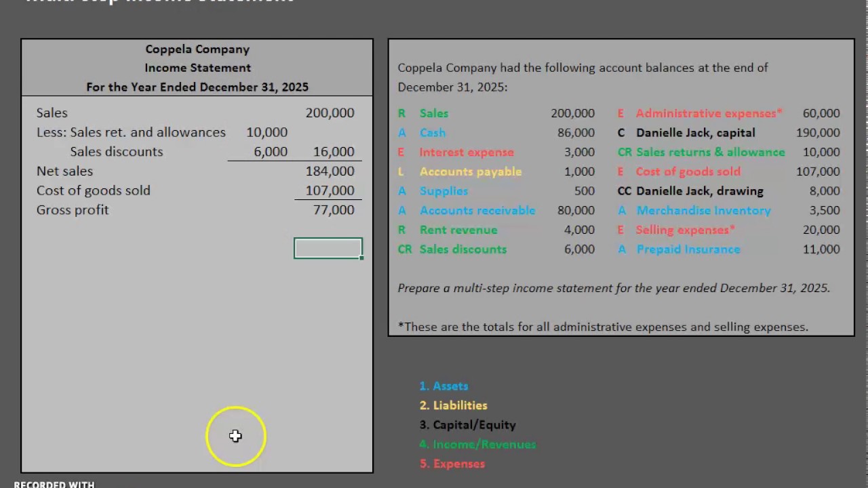The image size is (868, 488).
Task: Click the 8,000 drawing balance
Action: pyautogui.click(x=824, y=190)
